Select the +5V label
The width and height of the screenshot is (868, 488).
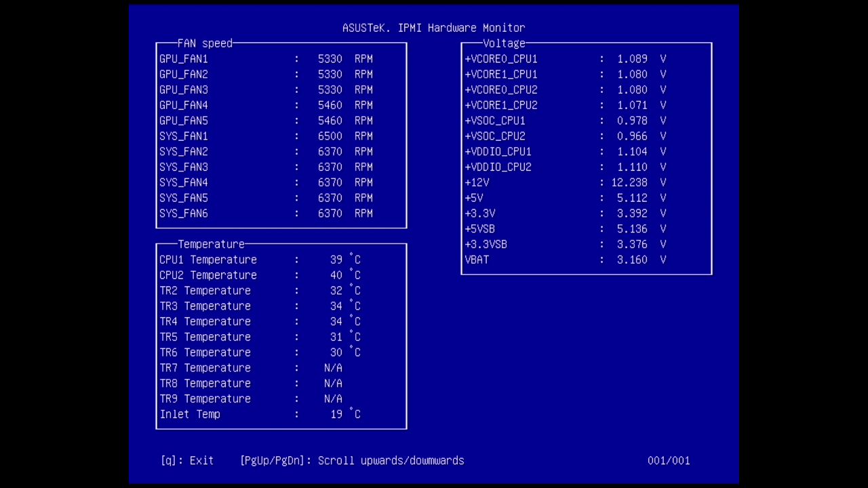[x=473, y=198]
